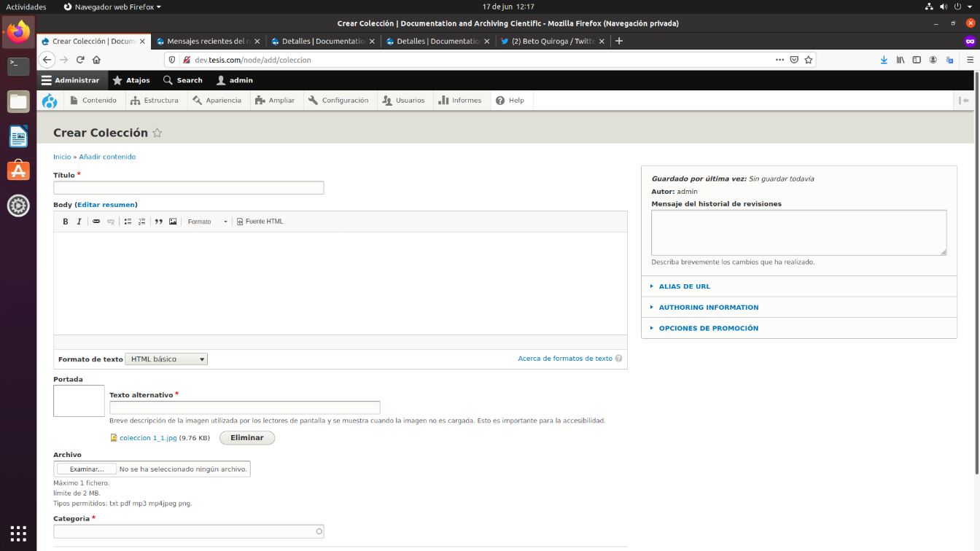Open the Formato dropdown in the editor
The width and height of the screenshot is (980, 551).
(206, 221)
